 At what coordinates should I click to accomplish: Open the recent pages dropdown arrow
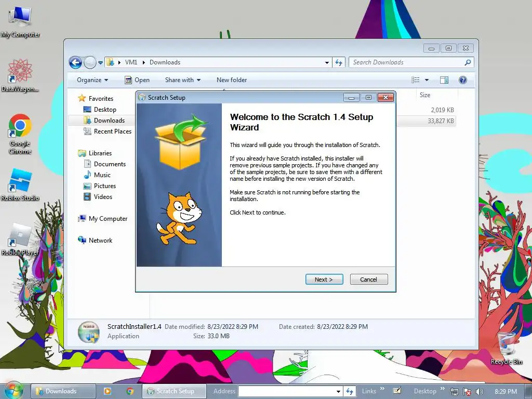point(100,63)
